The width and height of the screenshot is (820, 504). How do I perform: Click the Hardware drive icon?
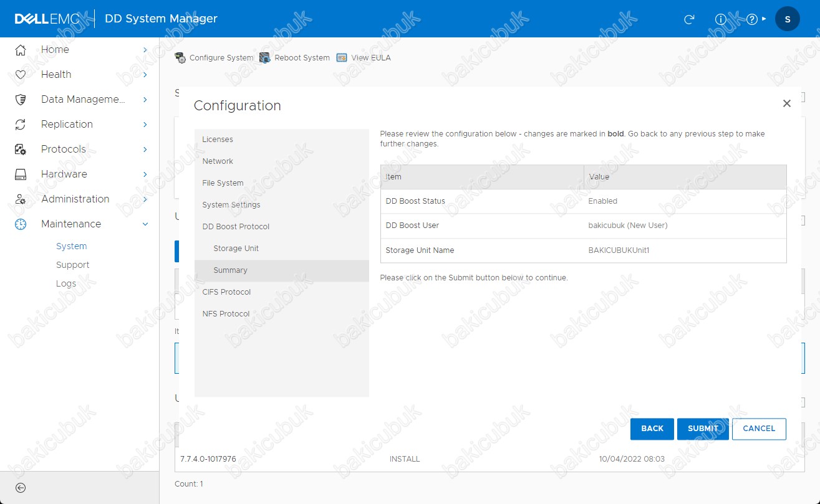tap(21, 174)
